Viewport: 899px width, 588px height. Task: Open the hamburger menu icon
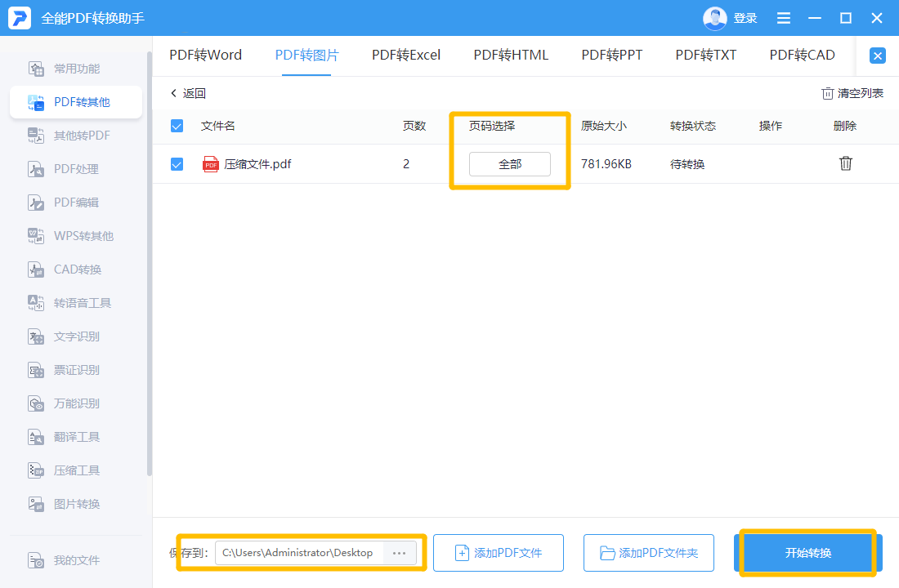click(783, 18)
